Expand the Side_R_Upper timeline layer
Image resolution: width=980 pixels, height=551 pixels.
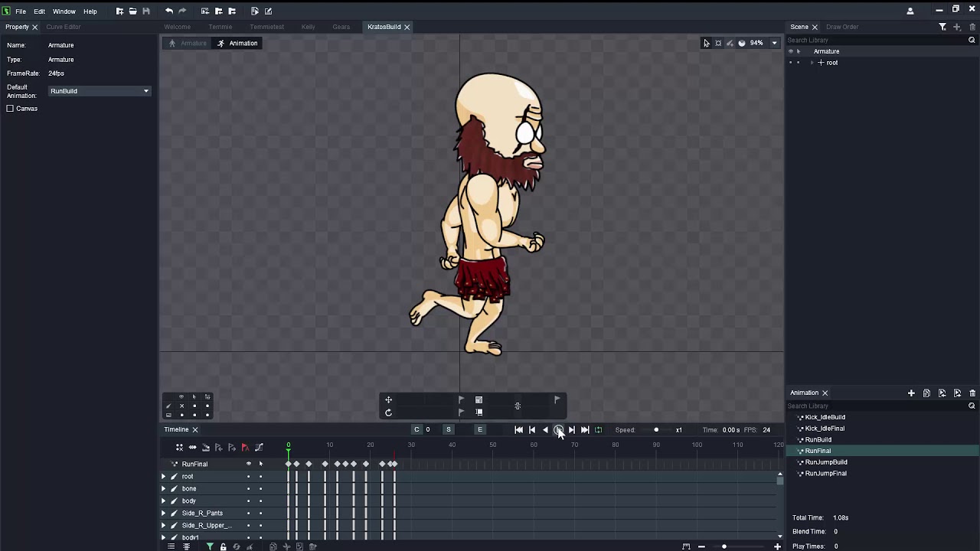click(163, 525)
